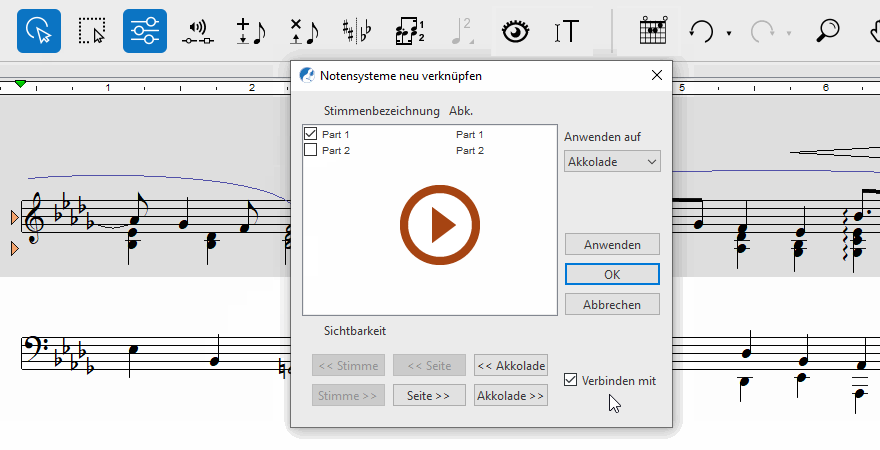Expand the undo history dropdown arrow
Screen dimensions: 880x450
tap(729, 33)
